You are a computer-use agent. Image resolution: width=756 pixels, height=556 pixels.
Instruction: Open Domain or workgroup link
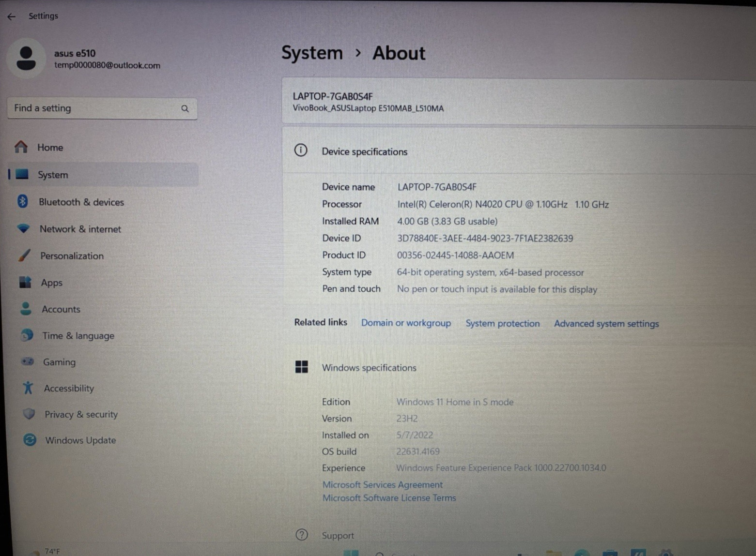pyautogui.click(x=406, y=323)
